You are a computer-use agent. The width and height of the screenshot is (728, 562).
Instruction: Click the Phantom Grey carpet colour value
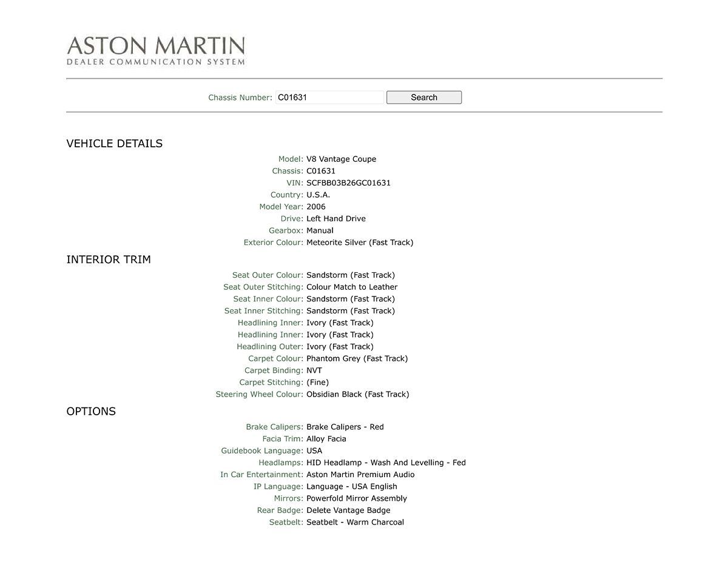[x=357, y=358]
